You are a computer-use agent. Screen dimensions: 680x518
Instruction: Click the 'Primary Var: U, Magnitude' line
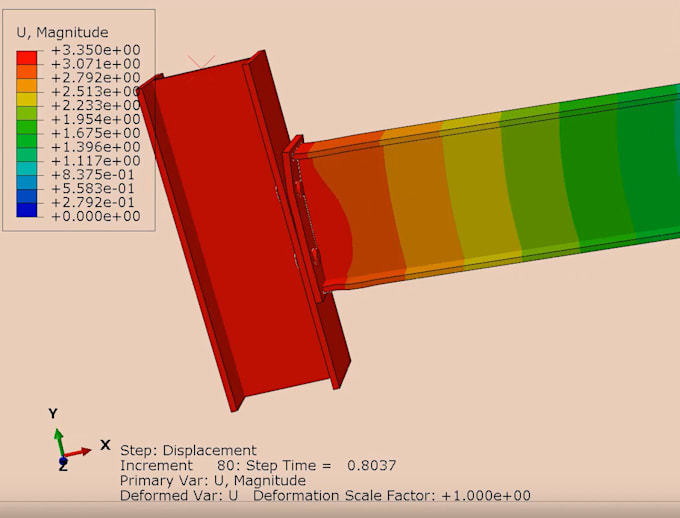[213, 481]
